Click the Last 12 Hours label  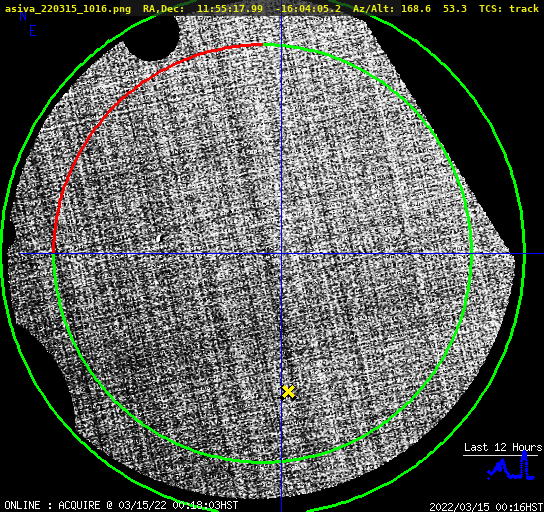pyautogui.click(x=503, y=447)
